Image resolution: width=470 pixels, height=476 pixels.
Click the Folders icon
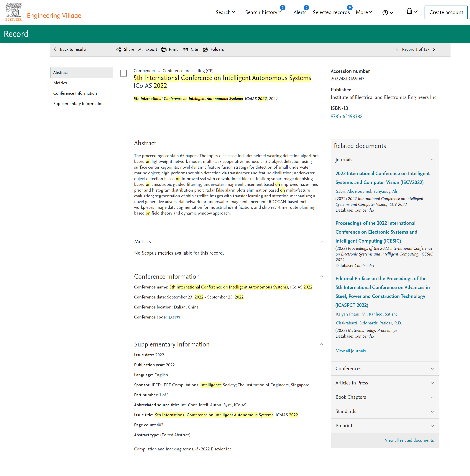(x=205, y=49)
